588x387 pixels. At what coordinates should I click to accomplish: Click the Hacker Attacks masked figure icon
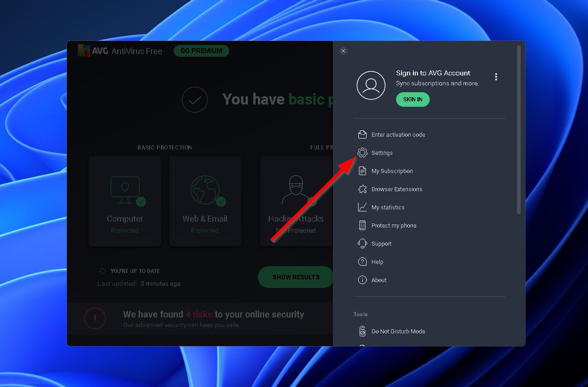click(x=296, y=189)
